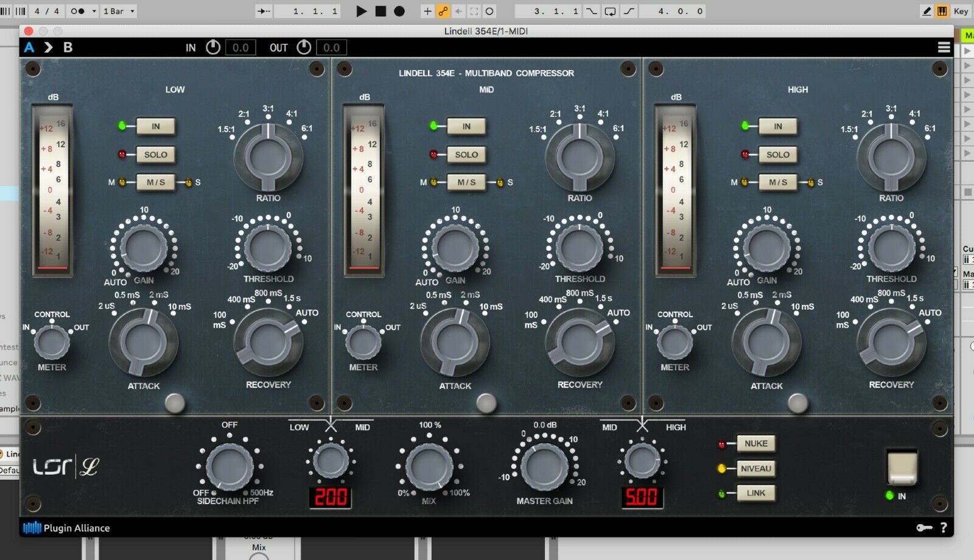Click the LOW band RATIO knob

(x=268, y=157)
